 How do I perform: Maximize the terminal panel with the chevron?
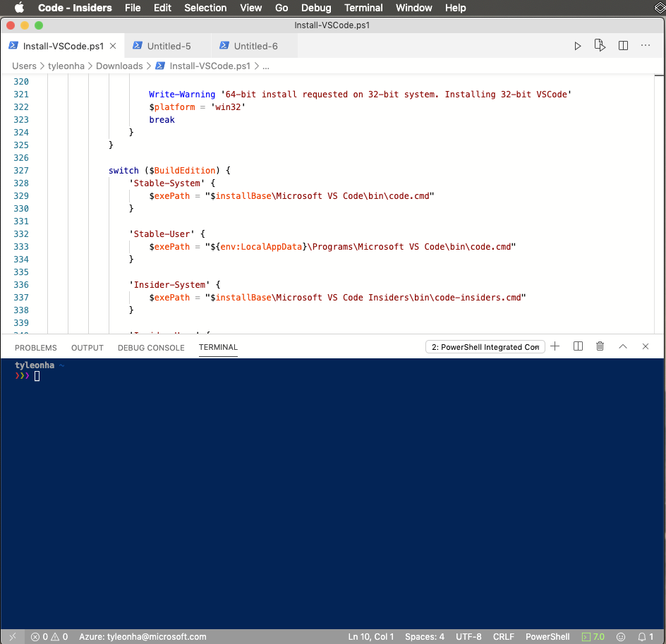click(622, 346)
